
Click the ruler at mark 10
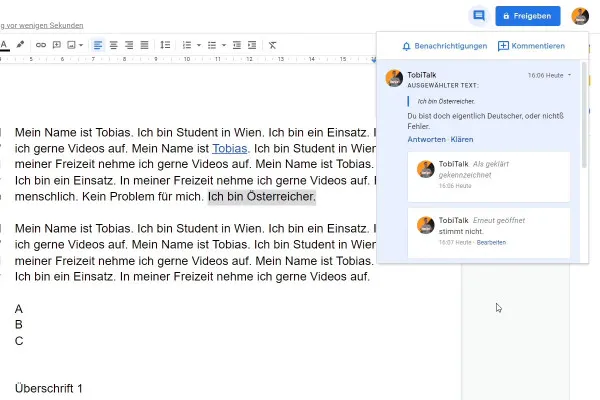187,59
